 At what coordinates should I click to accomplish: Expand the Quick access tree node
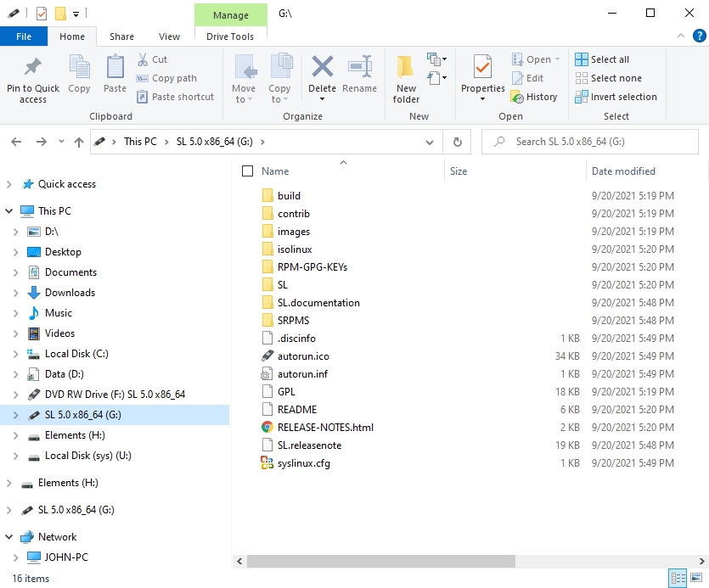pos(10,184)
